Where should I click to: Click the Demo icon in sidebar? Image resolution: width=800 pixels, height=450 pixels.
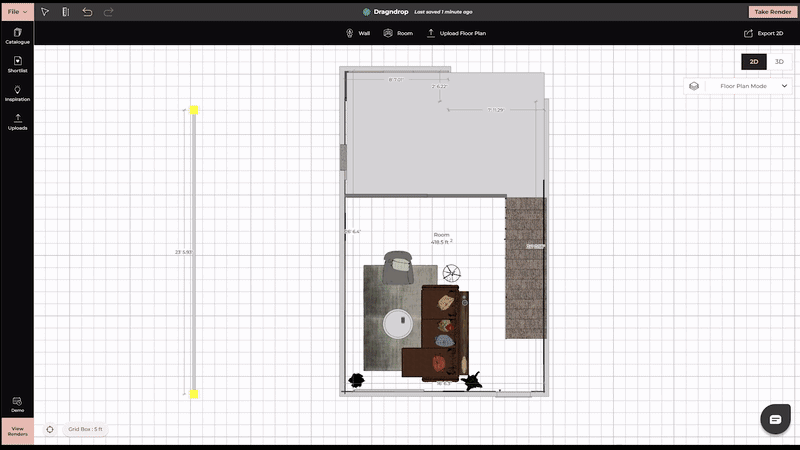click(x=17, y=404)
